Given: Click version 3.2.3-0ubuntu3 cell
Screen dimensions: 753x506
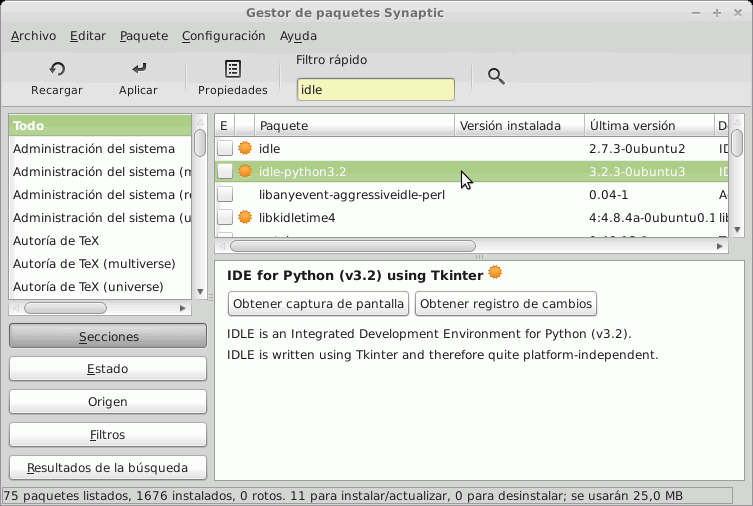Looking at the screenshot, I should 637,171.
